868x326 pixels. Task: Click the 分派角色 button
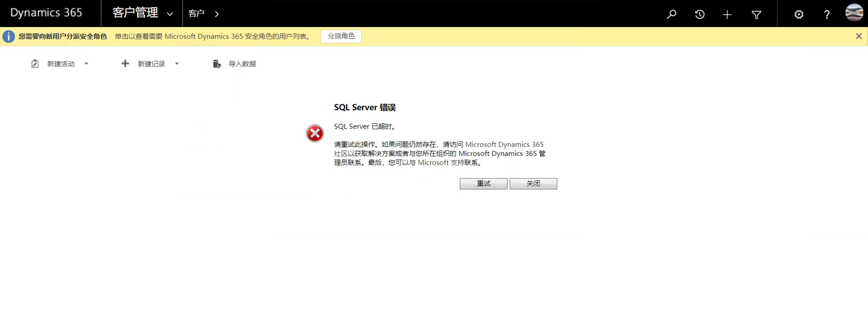tap(341, 36)
